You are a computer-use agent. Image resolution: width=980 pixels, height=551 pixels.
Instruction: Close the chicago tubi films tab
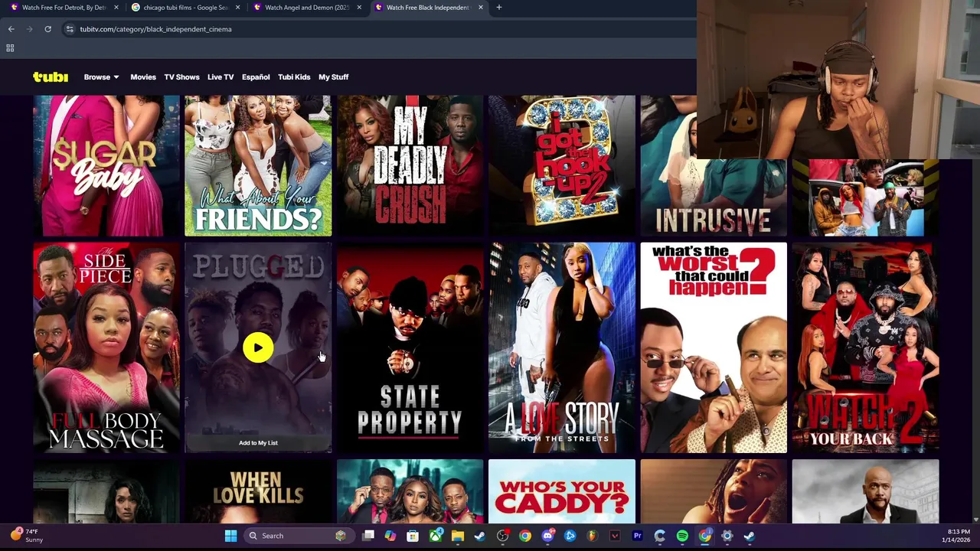tap(237, 8)
